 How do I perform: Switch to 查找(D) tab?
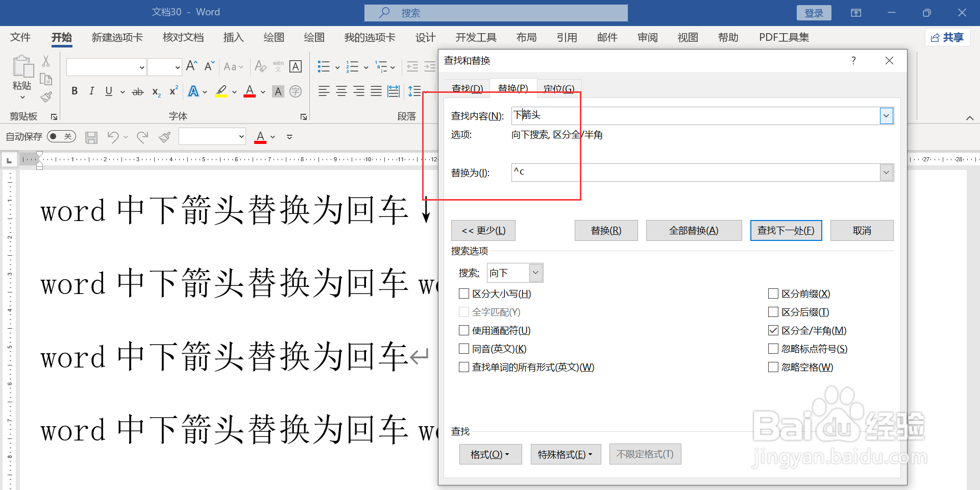pyautogui.click(x=467, y=88)
